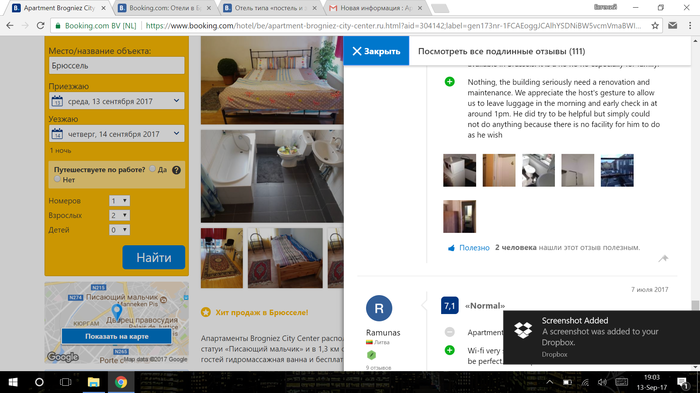
Task: Expand the Взрослых adults dropdown
Action: [119, 215]
